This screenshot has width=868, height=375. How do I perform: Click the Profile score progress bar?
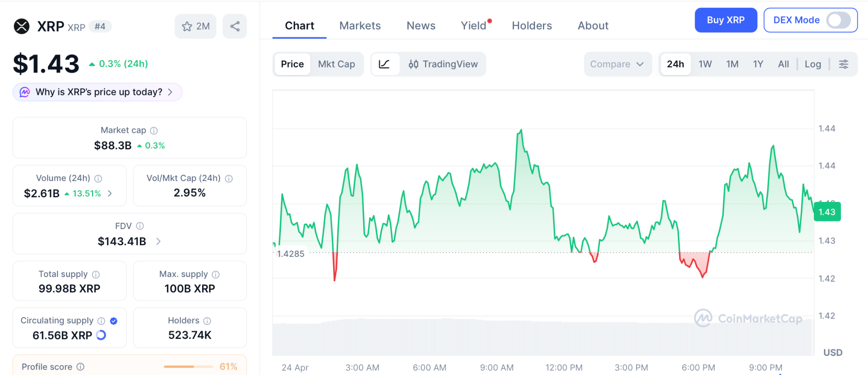188,367
